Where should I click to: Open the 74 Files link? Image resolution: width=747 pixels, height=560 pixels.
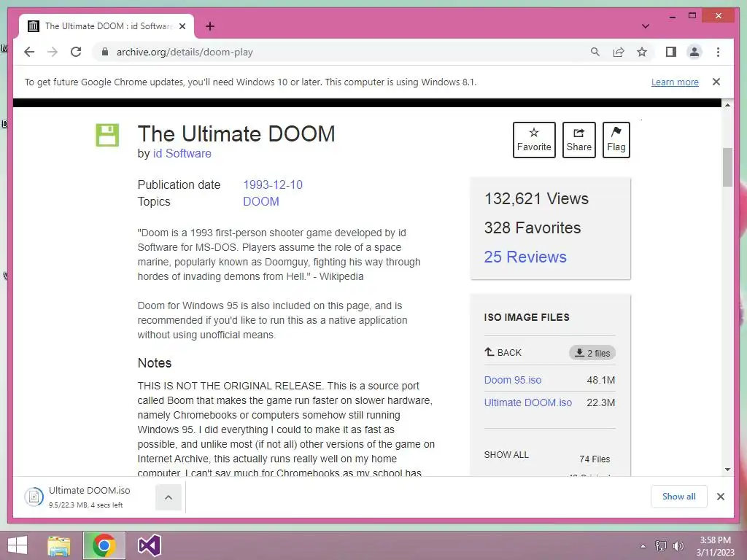[x=594, y=459]
